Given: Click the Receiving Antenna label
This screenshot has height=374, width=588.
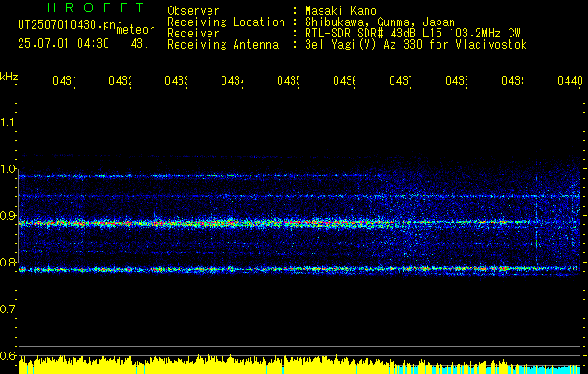Looking at the screenshot, I should coord(222,45).
